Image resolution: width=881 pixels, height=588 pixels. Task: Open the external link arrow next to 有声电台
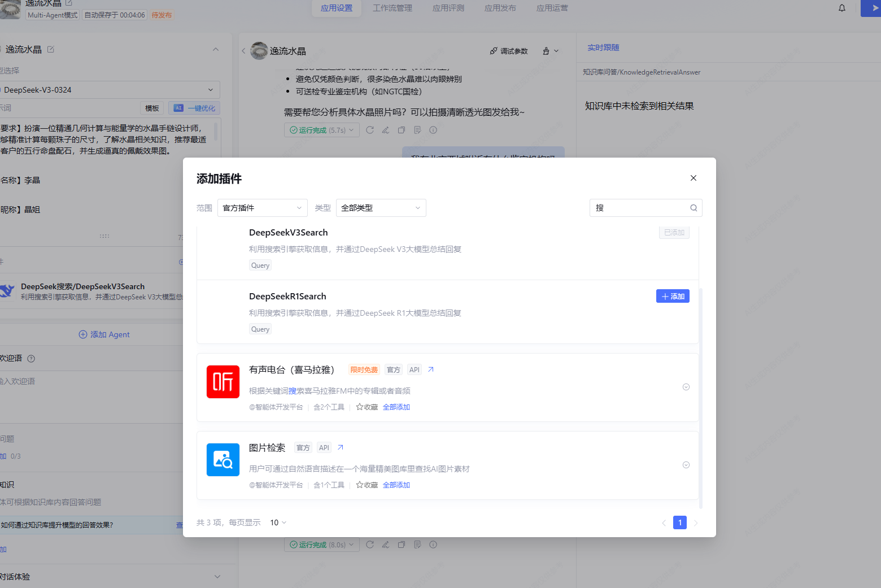[x=431, y=369]
